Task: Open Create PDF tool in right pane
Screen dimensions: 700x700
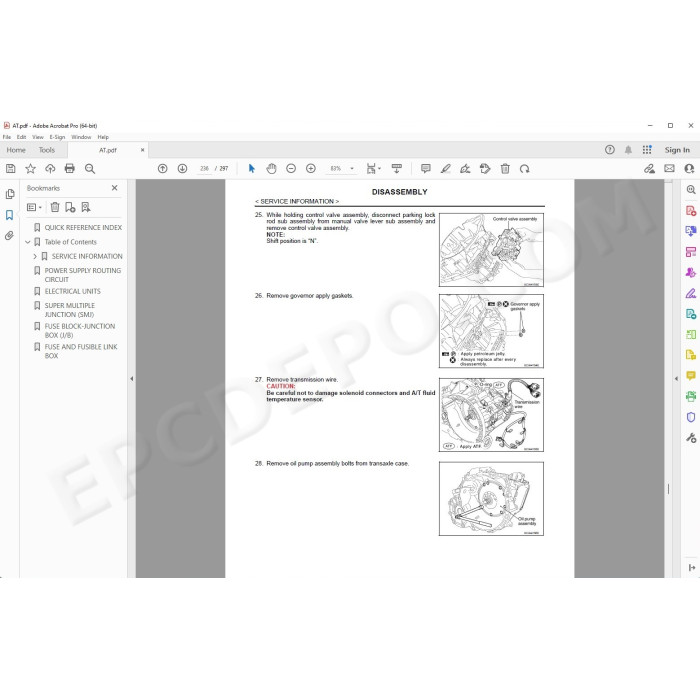Action: [x=691, y=211]
